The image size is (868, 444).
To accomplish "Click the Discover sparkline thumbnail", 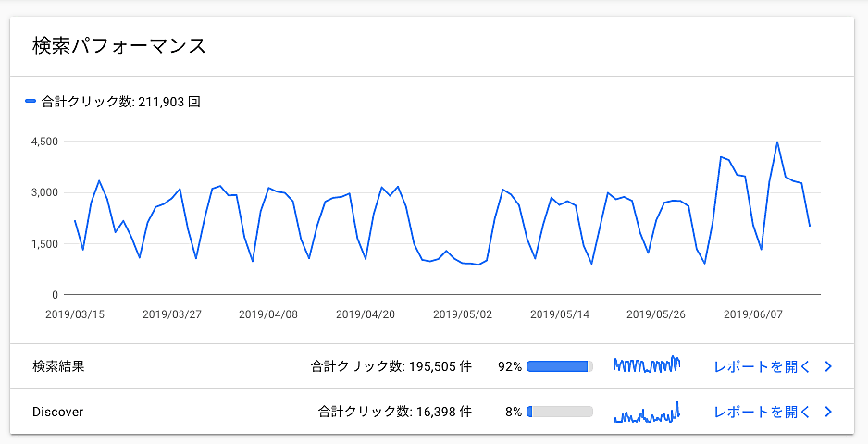I will coord(647,412).
